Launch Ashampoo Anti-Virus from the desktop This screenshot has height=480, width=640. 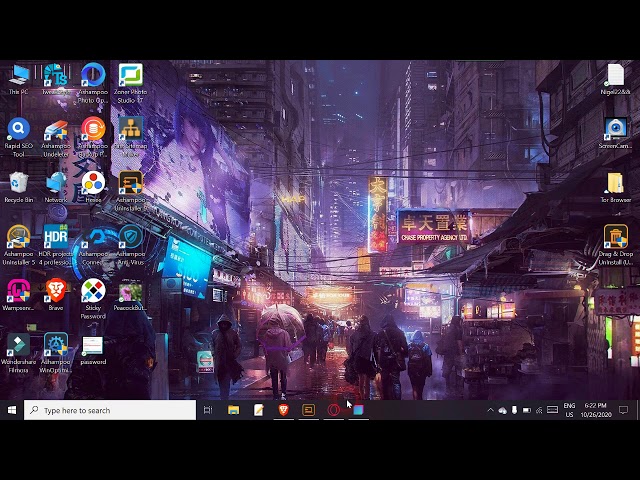click(x=130, y=238)
